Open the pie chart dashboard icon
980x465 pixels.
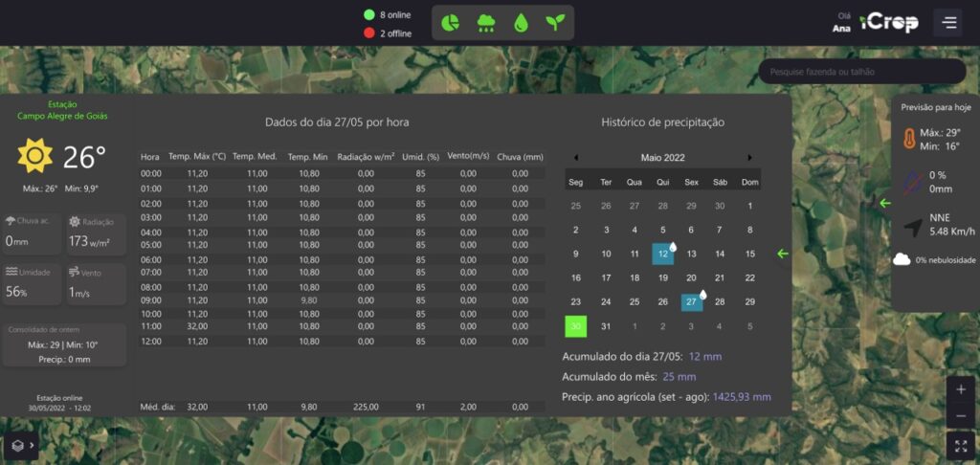coord(452,22)
